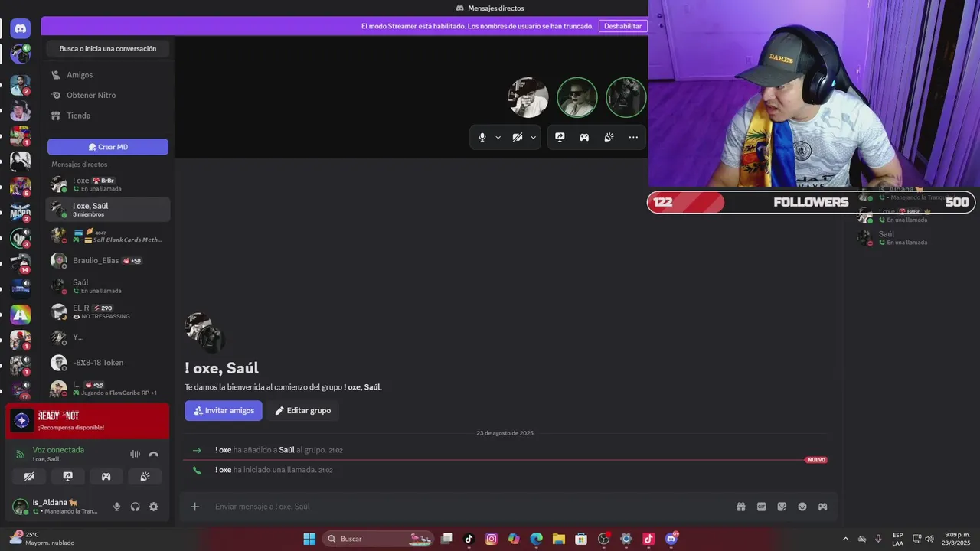Open the server icon with badge 14
Screen dimensions: 980x551
21,262
